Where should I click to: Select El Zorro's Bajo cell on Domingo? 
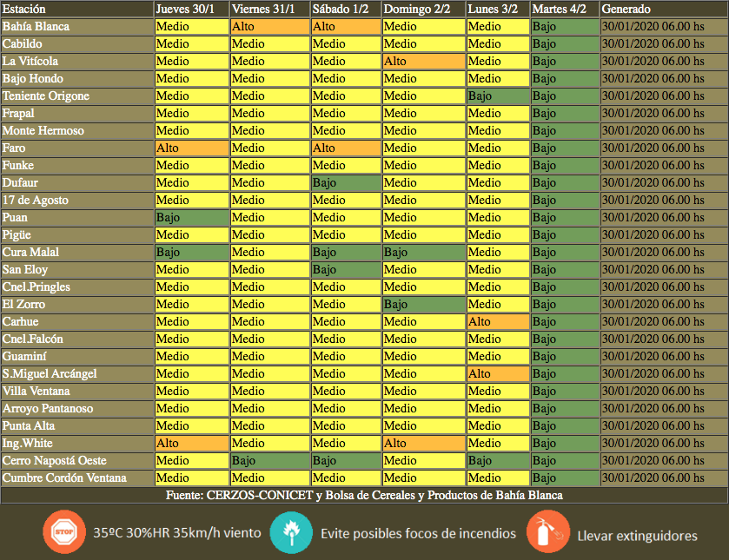click(423, 304)
